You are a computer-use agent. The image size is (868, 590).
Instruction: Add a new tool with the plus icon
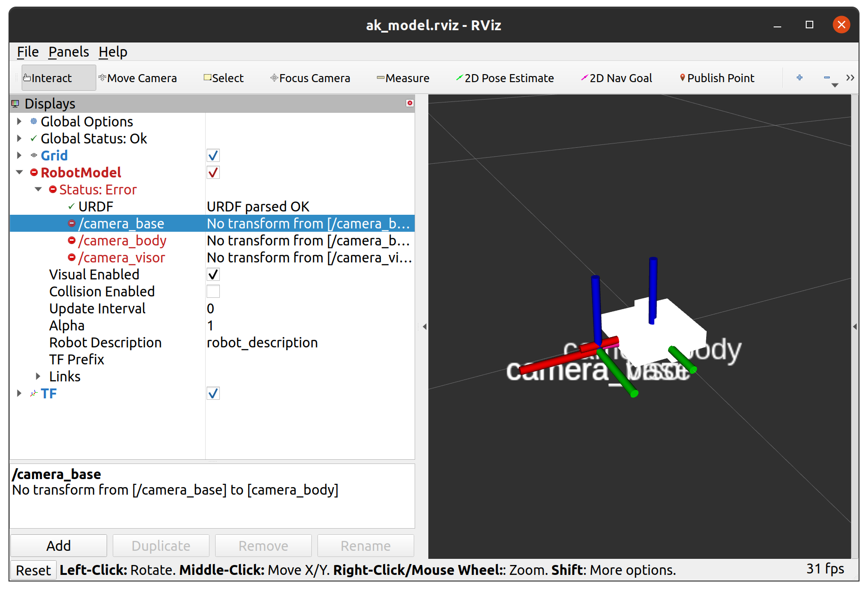point(799,77)
